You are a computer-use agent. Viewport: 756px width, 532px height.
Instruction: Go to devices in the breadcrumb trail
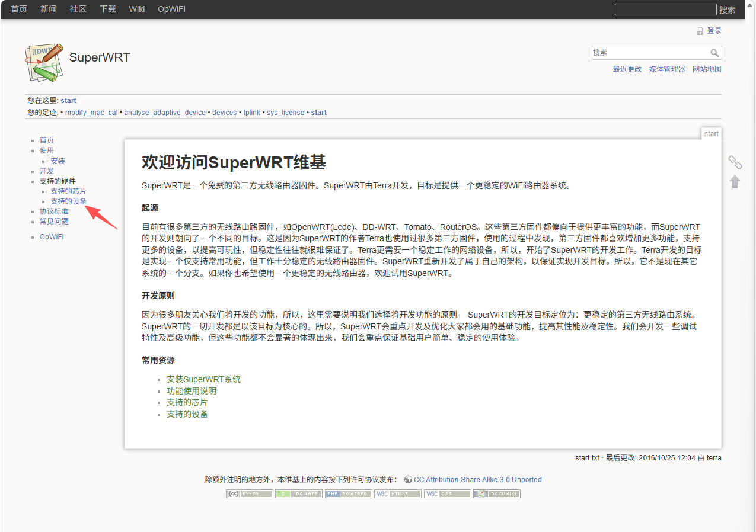pyautogui.click(x=225, y=113)
